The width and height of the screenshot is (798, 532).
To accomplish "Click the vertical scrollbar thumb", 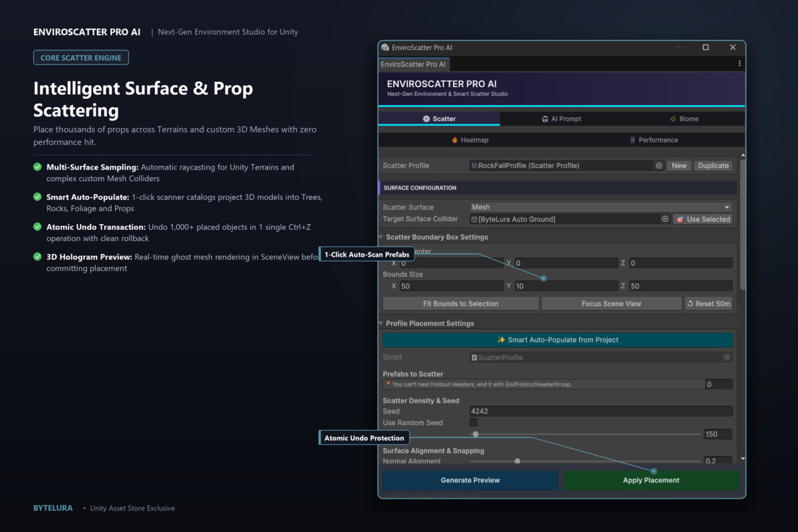I will 743,224.
